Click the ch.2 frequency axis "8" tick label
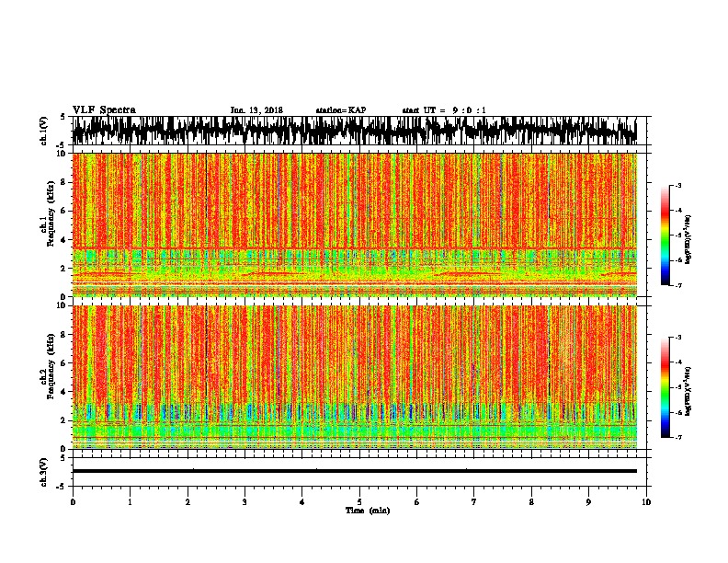Viewport: 728px width, 563px height. coord(63,335)
